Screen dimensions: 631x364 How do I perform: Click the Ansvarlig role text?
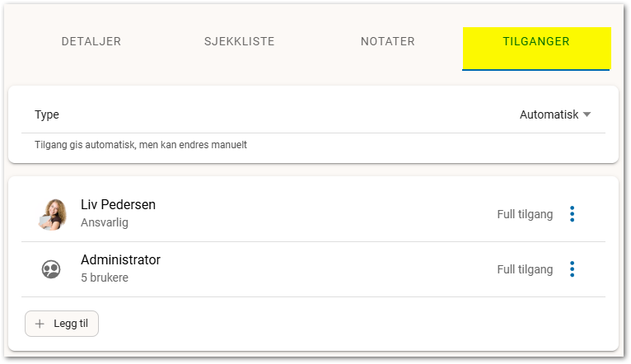105,222
